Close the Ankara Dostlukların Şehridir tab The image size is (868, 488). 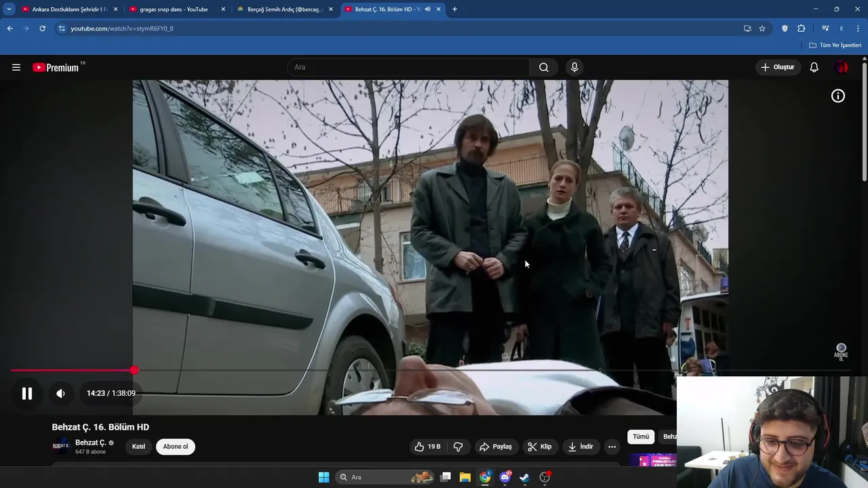(x=116, y=9)
